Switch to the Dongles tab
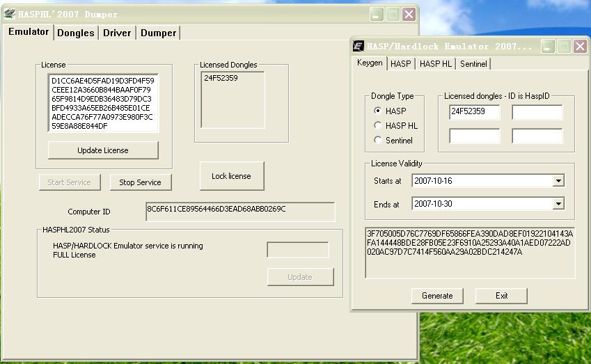Screen dimensions: 591x364 (x=76, y=33)
